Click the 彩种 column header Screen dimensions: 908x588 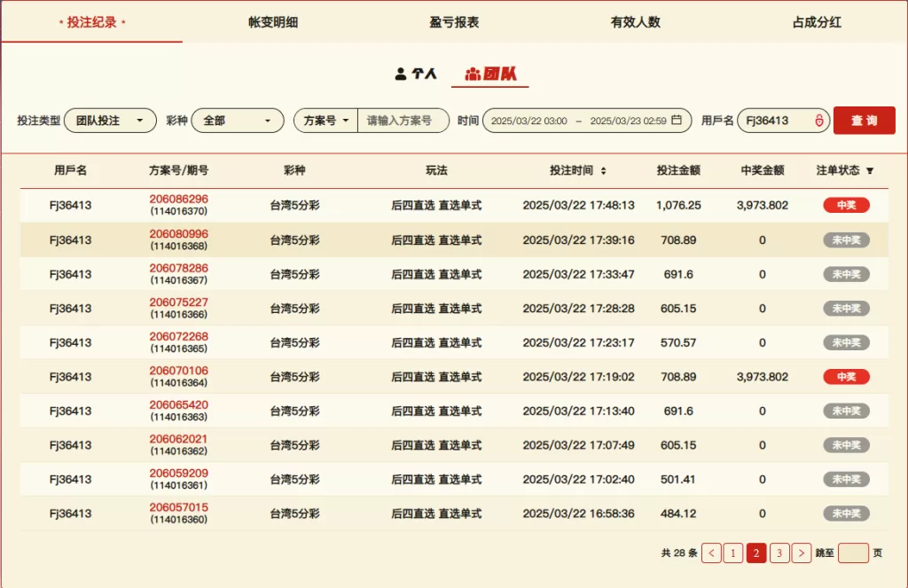click(x=294, y=170)
